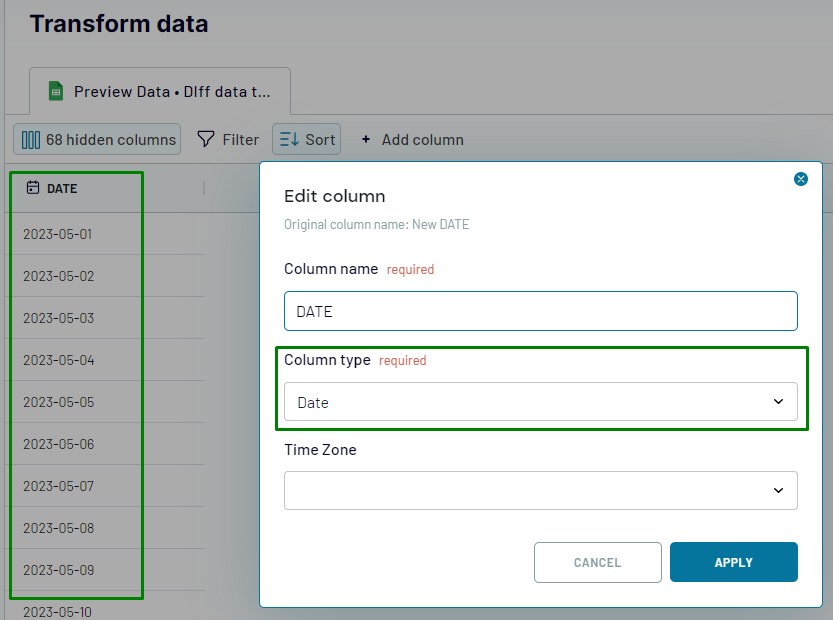833x620 pixels.
Task: Click the calendar icon in DATE header
Action: [x=33, y=188]
